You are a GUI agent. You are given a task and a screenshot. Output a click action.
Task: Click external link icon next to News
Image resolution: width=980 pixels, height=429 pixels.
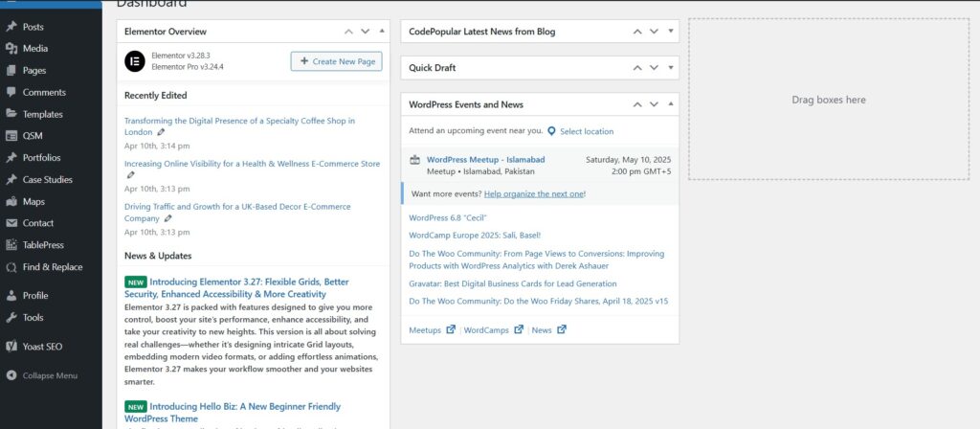[561, 329]
